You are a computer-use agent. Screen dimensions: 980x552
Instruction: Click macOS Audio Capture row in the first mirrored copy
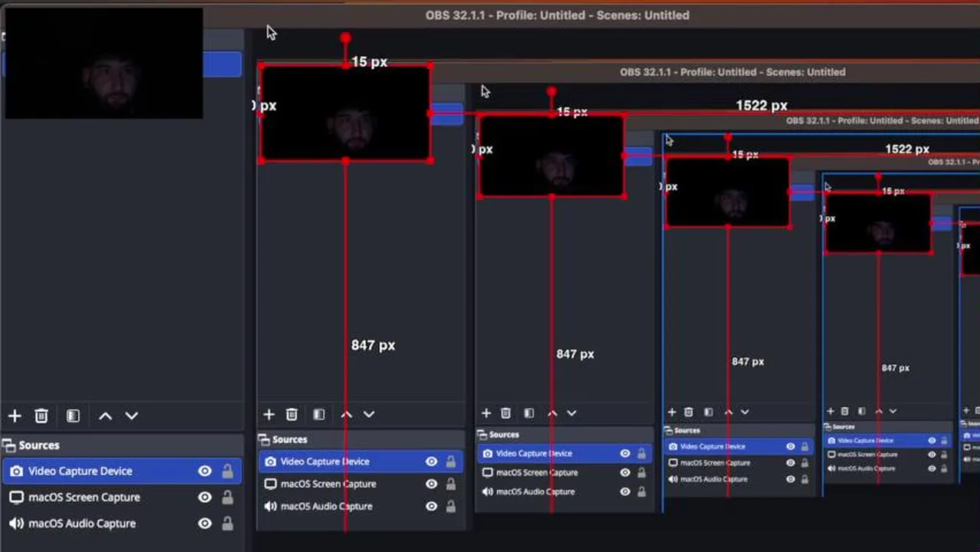[361, 506]
